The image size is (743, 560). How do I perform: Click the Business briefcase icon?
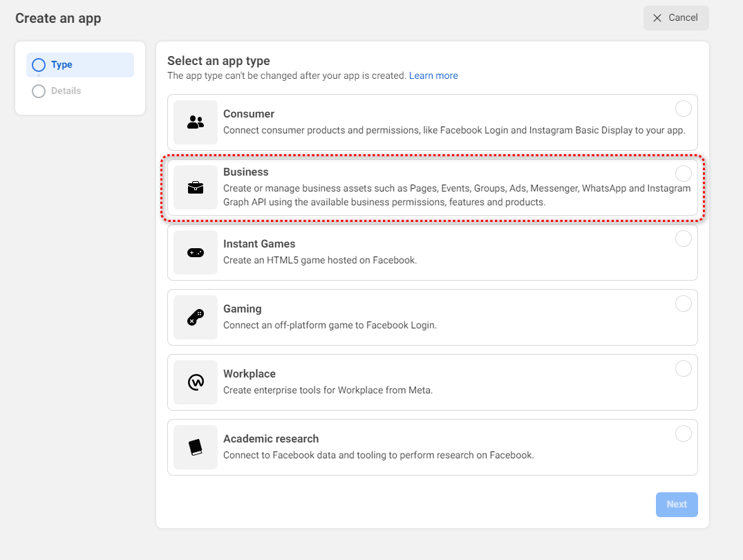coord(196,187)
